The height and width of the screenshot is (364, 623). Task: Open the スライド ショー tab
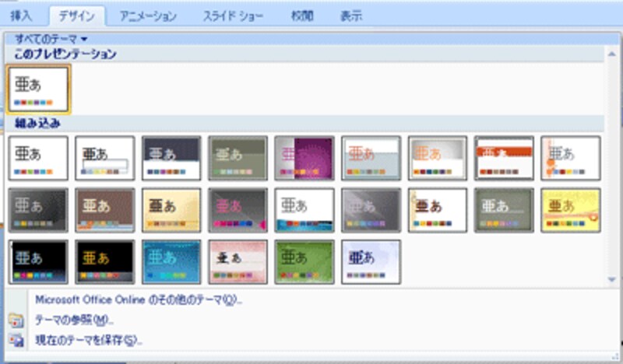pos(232,16)
